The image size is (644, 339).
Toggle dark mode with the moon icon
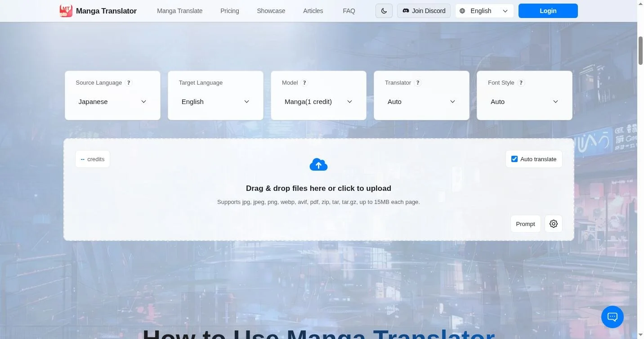384,11
